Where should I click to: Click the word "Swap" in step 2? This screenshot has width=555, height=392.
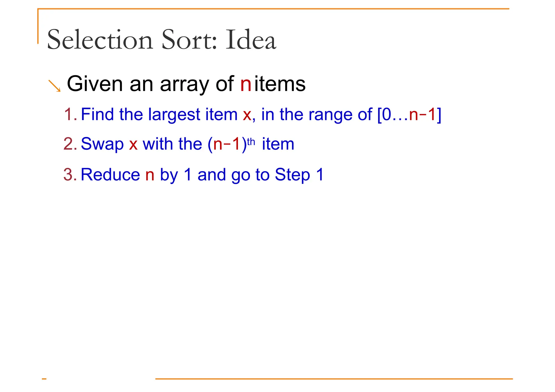tap(102, 144)
